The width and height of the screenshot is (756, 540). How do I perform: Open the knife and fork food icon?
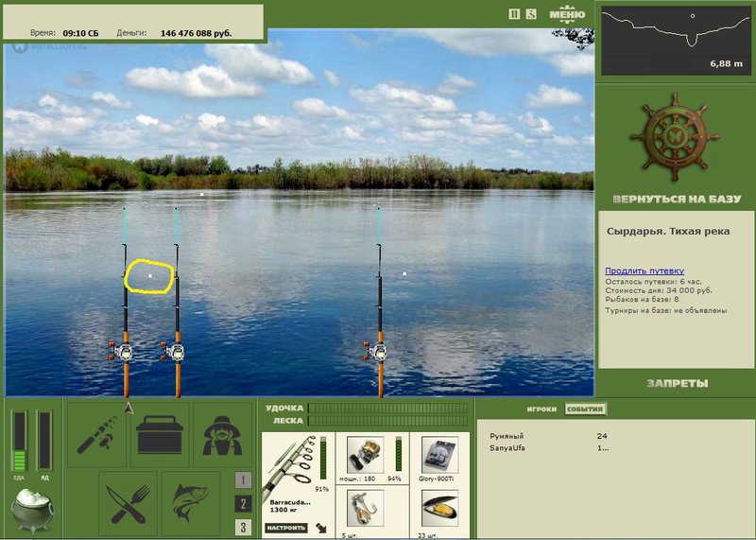(x=129, y=505)
